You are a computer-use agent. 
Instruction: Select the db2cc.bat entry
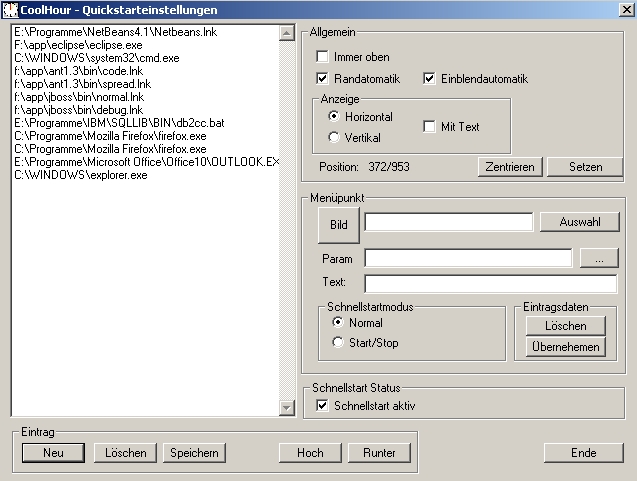(146, 123)
